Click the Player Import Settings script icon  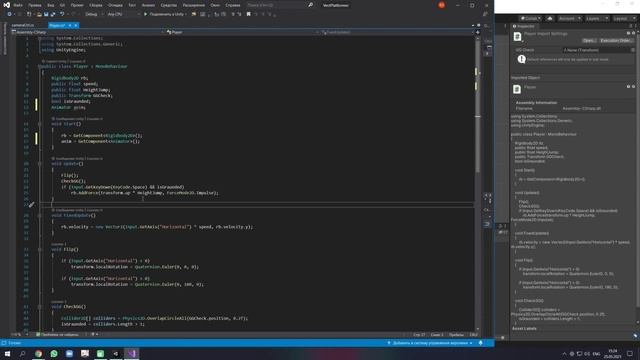pyautogui.click(x=518, y=37)
